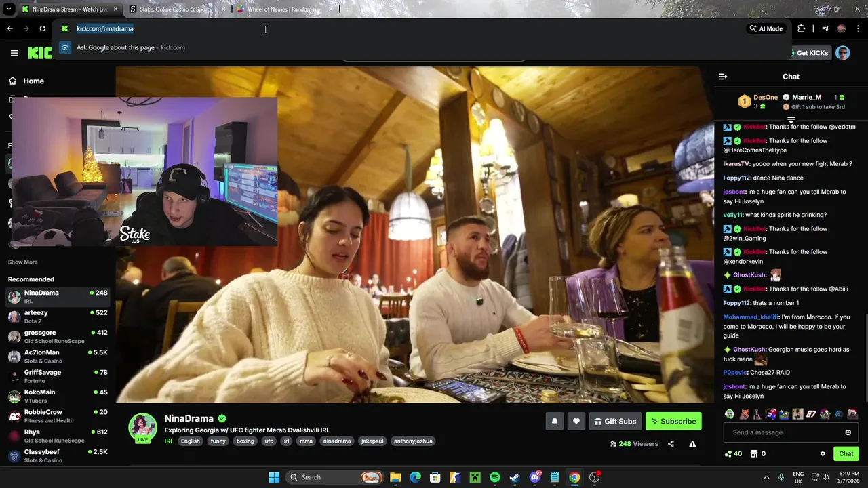Click the Ask Google lens icon in the suggestion
This screenshot has width=868, height=488.
[x=64, y=47]
